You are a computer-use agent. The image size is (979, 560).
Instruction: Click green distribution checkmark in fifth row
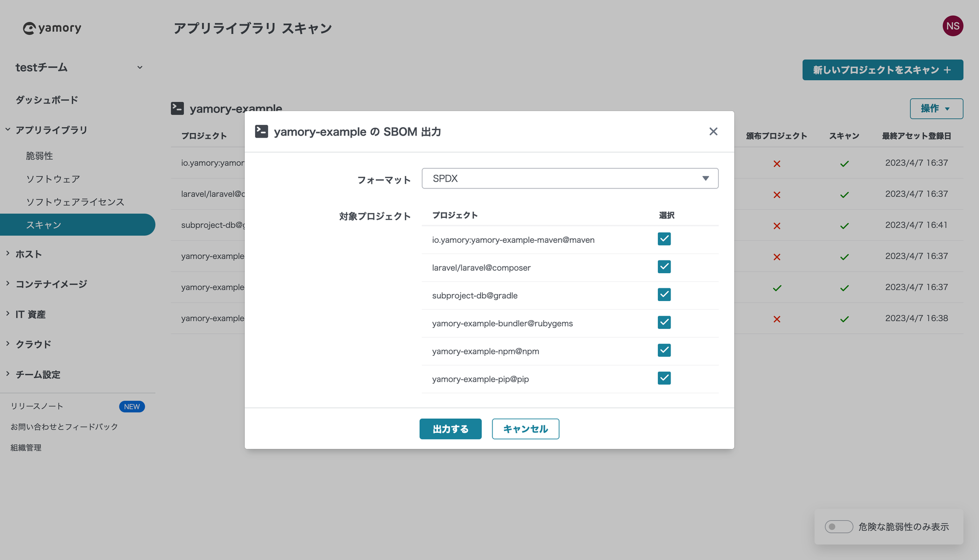[x=777, y=288]
